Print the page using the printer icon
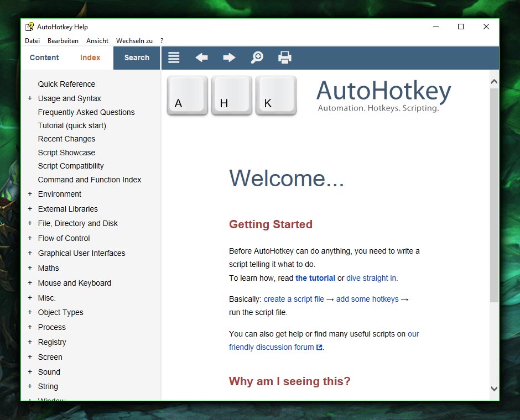Screen dimensions: 520x420 [x=284, y=57]
